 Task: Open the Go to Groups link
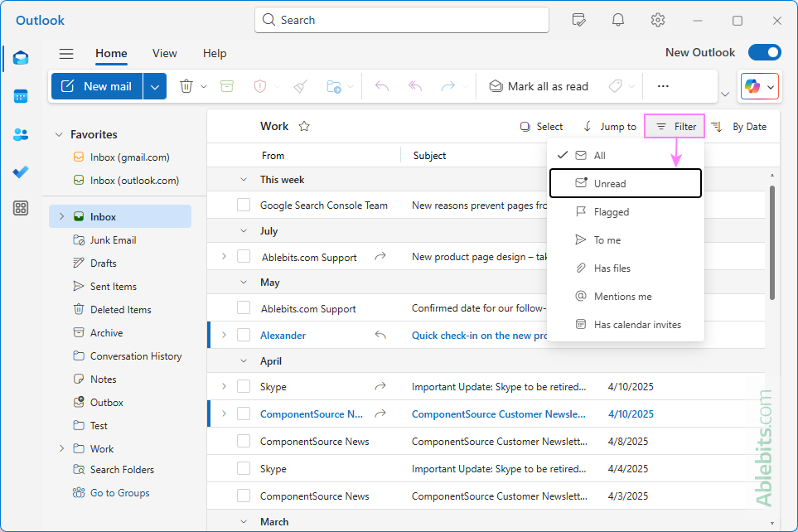coord(119,493)
